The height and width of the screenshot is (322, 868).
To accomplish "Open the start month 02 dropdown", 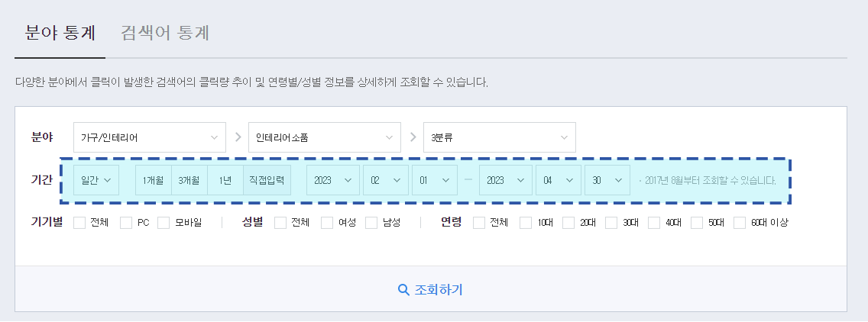I will pos(386,180).
